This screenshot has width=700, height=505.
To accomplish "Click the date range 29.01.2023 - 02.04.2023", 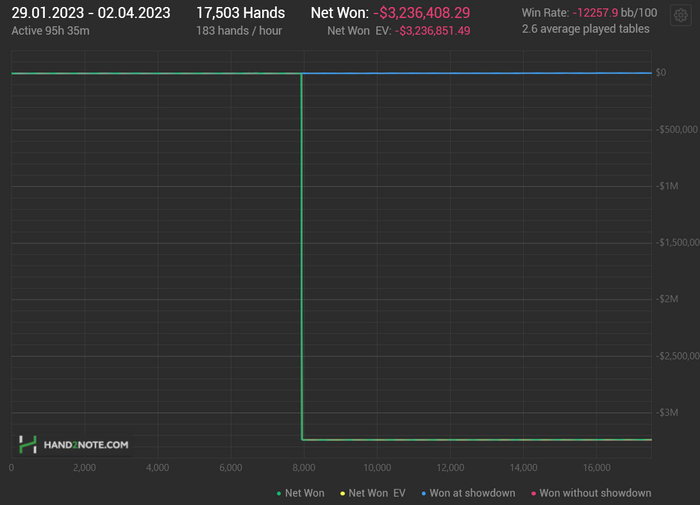I will [91, 13].
